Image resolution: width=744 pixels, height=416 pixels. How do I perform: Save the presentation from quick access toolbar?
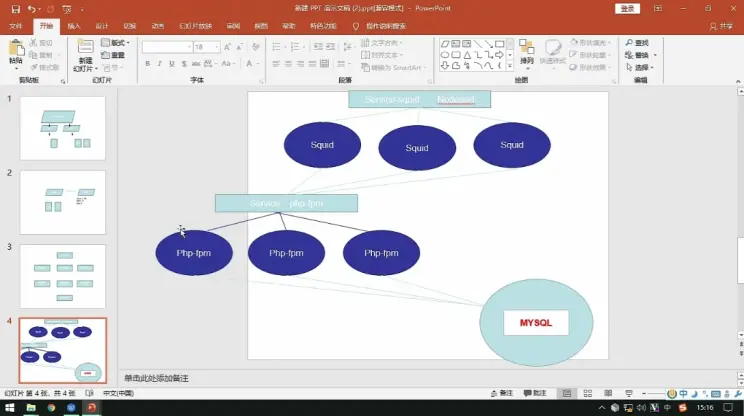(x=16, y=9)
